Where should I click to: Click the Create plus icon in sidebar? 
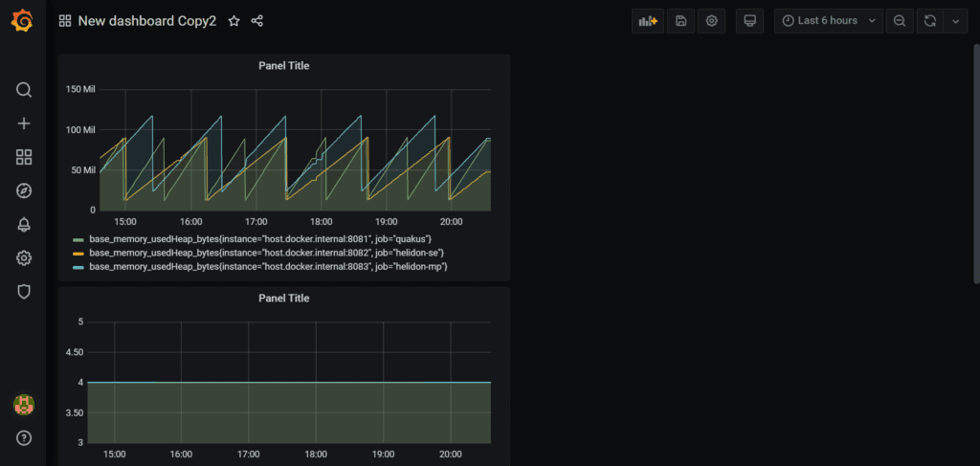coord(24,123)
